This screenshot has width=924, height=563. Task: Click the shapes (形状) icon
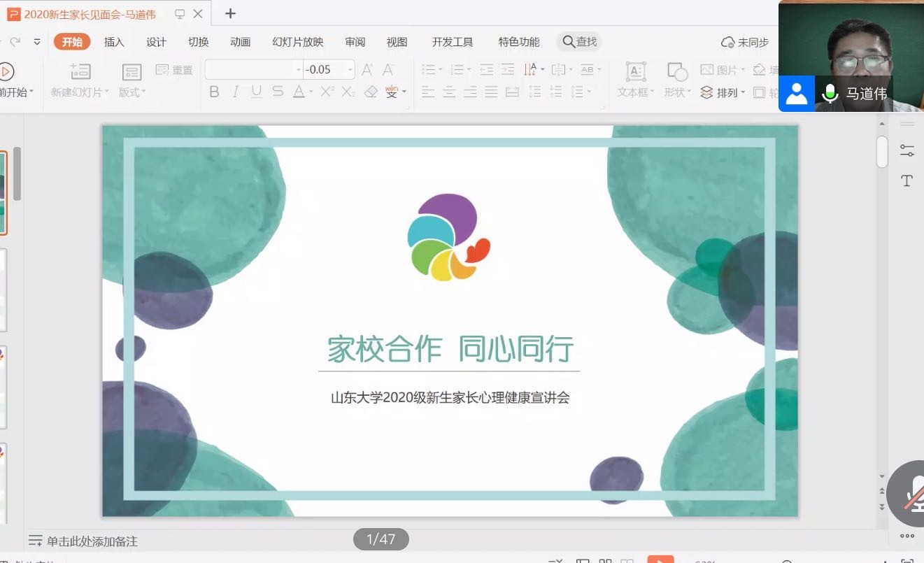(x=676, y=71)
